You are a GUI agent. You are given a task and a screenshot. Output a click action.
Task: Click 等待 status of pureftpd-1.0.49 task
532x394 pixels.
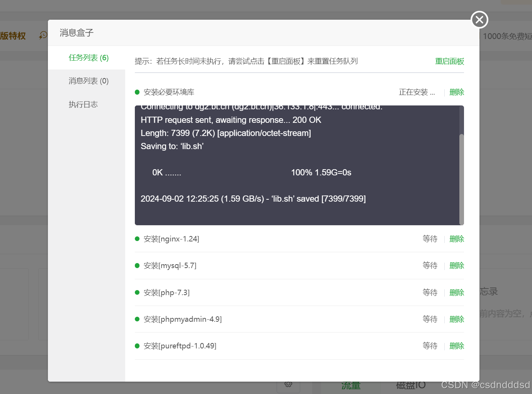click(430, 346)
